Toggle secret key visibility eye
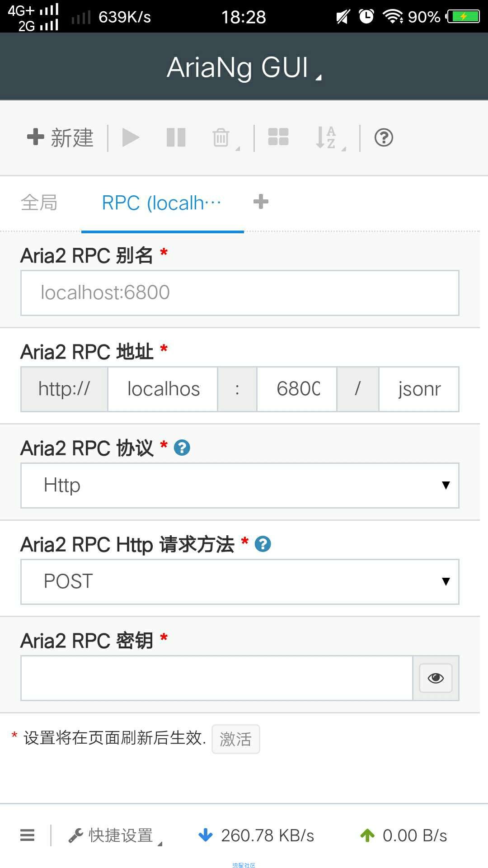Image resolution: width=488 pixels, height=868 pixels. tap(436, 678)
